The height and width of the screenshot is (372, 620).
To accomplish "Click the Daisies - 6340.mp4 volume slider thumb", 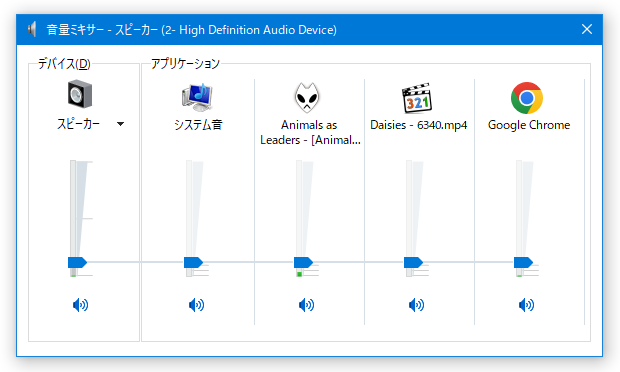I will point(413,262).
